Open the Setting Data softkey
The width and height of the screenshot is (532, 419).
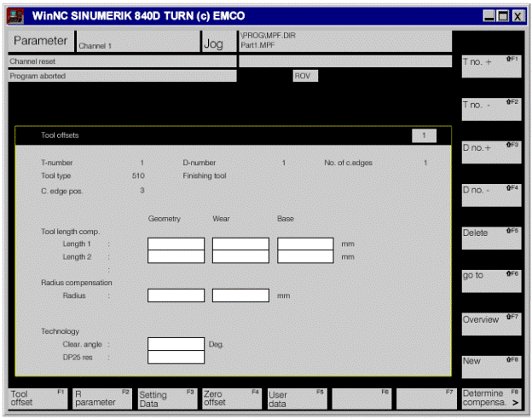coord(167,399)
